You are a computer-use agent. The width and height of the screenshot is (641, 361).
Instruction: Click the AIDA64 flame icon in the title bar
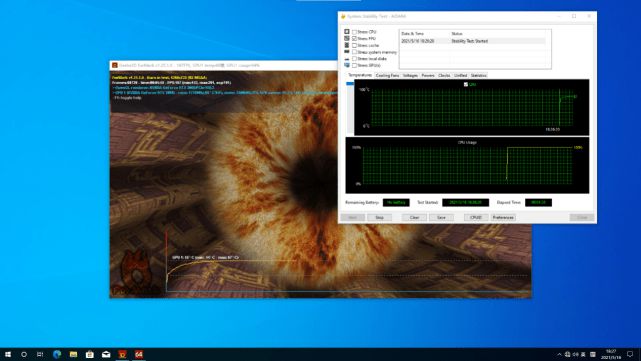(x=343, y=16)
